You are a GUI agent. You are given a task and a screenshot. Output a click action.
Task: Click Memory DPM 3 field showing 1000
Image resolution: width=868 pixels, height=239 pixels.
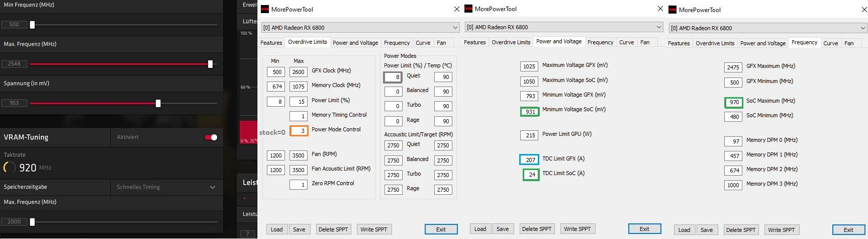pyautogui.click(x=733, y=185)
